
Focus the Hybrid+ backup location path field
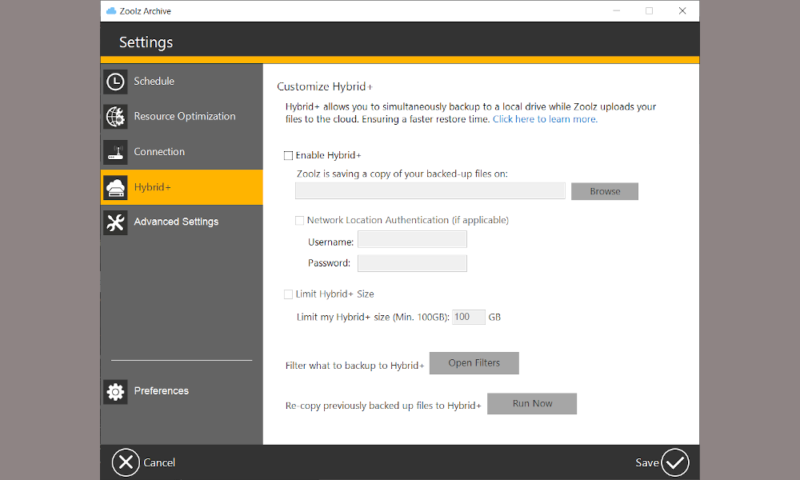[430, 191]
